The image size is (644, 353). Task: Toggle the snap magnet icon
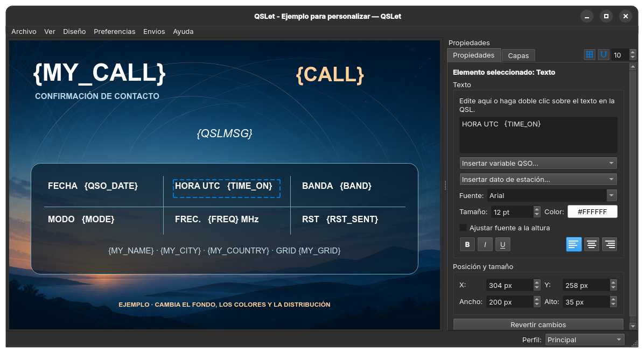[x=603, y=54]
